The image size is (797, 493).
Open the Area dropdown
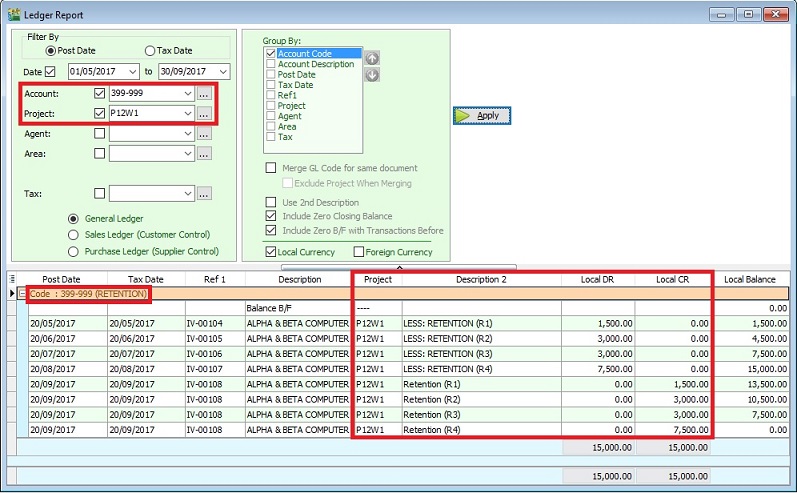(x=188, y=153)
